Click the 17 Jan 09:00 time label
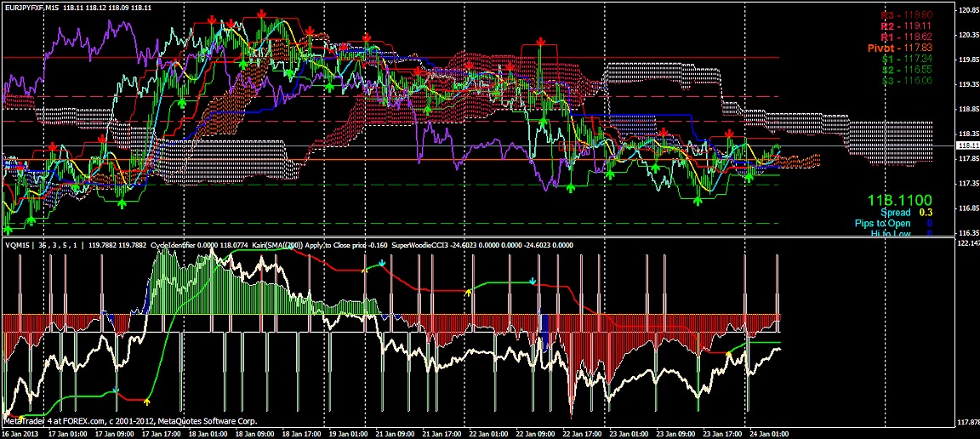Image resolution: width=980 pixels, height=439 pixels. coord(114,433)
